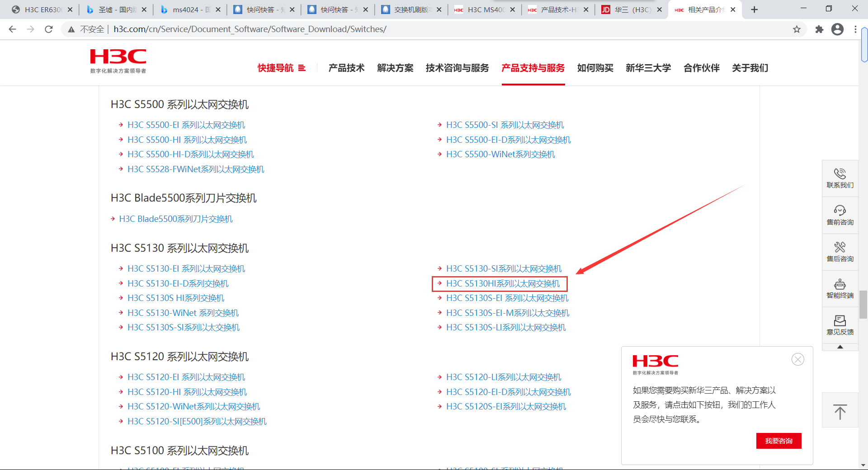
Task: Open H3C S5500-SI 系列以太网交换机 link
Action: [505, 125]
